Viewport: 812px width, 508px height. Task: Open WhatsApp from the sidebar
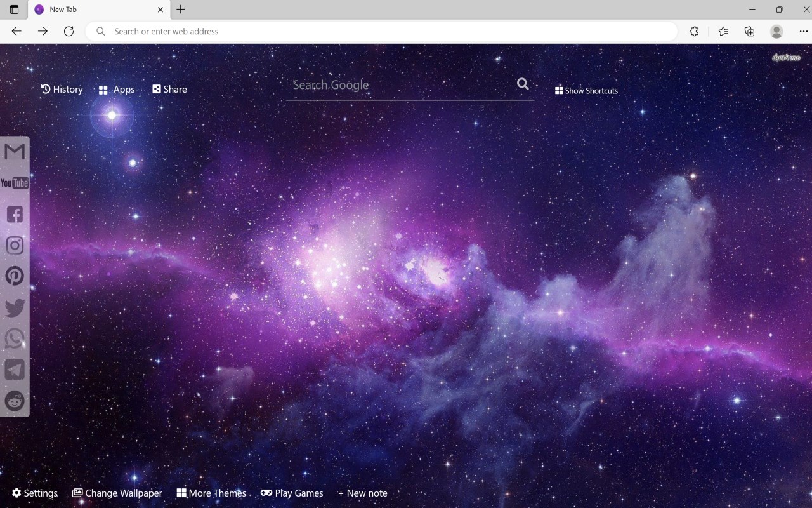tap(15, 338)
